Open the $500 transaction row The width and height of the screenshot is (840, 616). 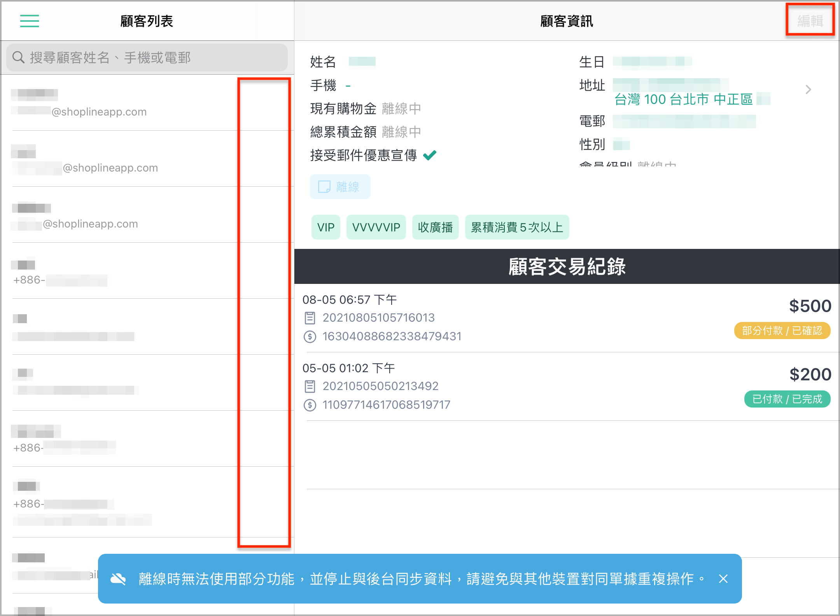567,318
